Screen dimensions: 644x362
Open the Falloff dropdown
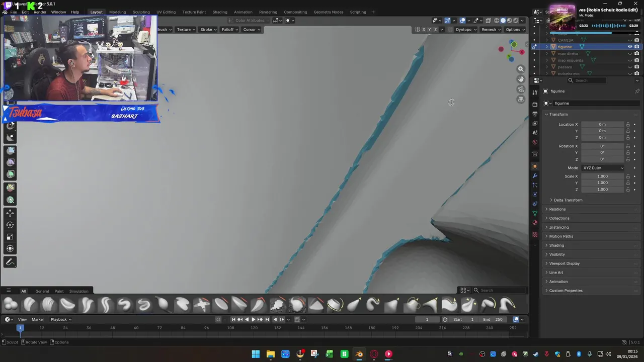(x=229, y=30)
